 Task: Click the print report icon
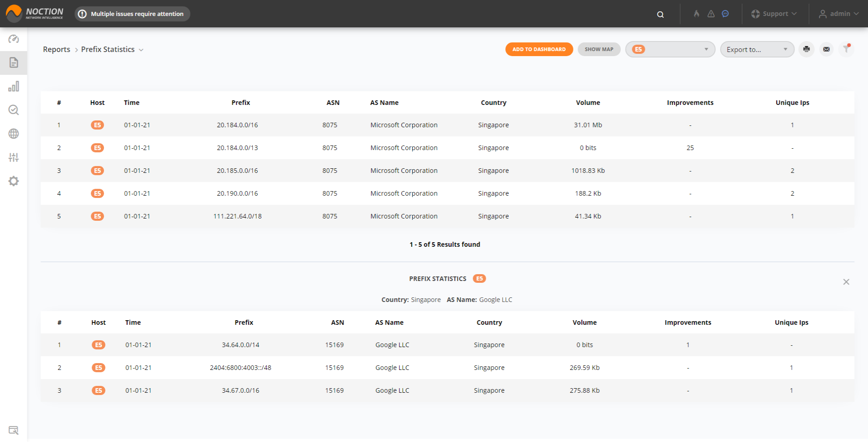point(806,49)
